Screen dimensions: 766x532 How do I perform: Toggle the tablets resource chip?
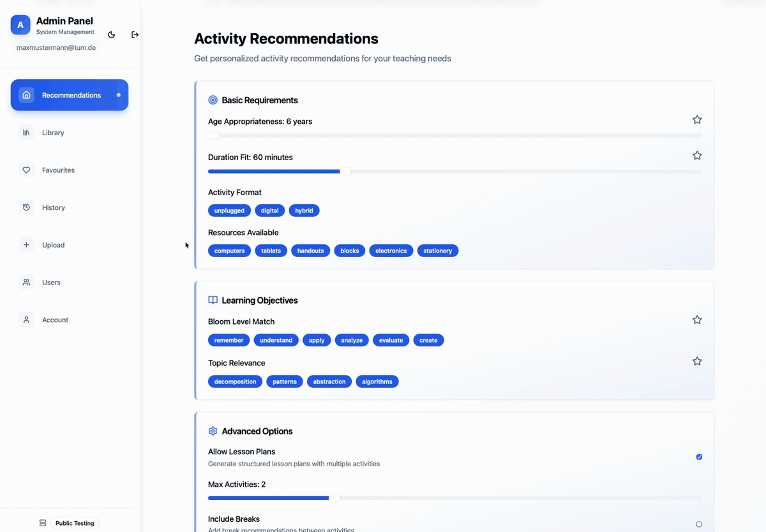(x=271, y=251)
